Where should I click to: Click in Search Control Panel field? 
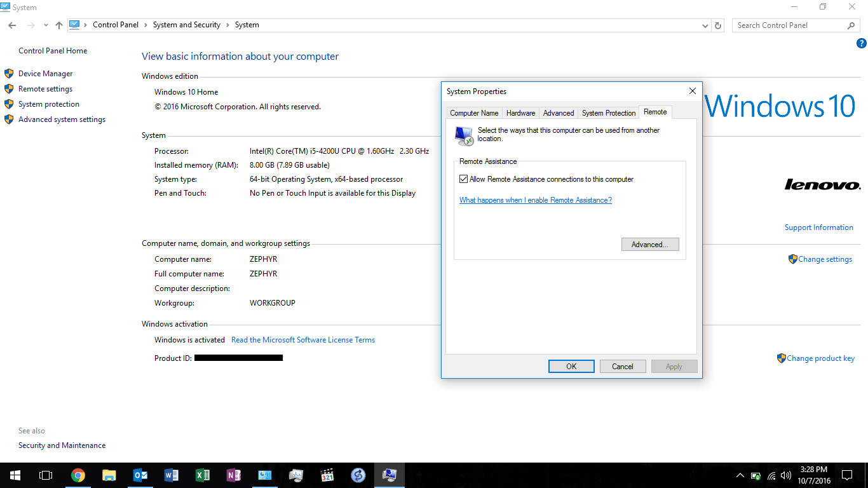coord(796,25)
